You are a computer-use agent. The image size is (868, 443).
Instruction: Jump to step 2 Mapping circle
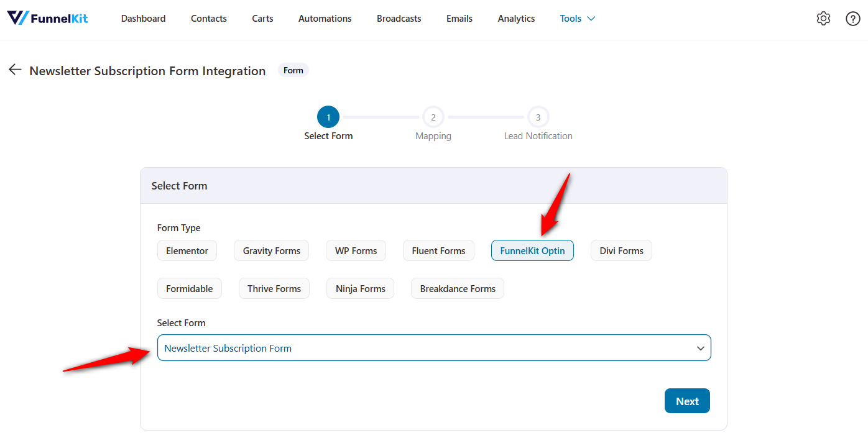coord(433,117)
